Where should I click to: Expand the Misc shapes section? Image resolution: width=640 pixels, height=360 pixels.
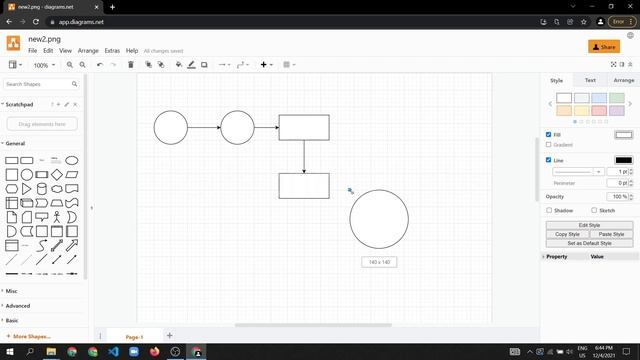11,291
